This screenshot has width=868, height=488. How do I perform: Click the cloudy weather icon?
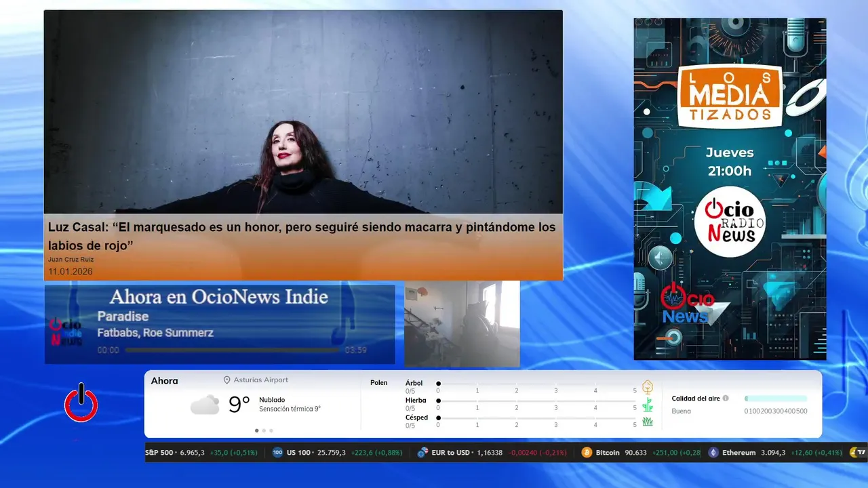(205, 405)
